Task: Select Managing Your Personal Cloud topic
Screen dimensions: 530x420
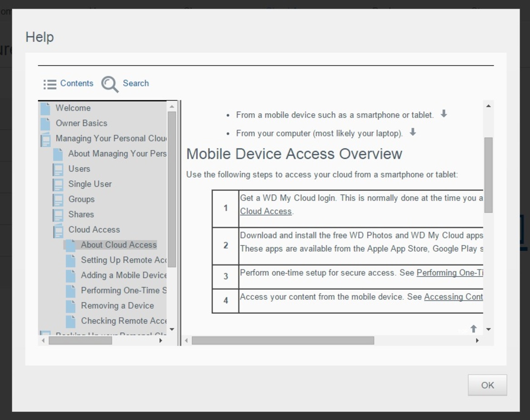Action: (111, 138)
